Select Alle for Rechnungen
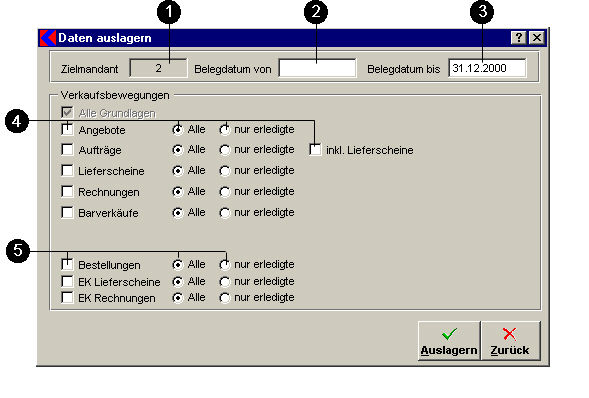 (x=178, y=192)
